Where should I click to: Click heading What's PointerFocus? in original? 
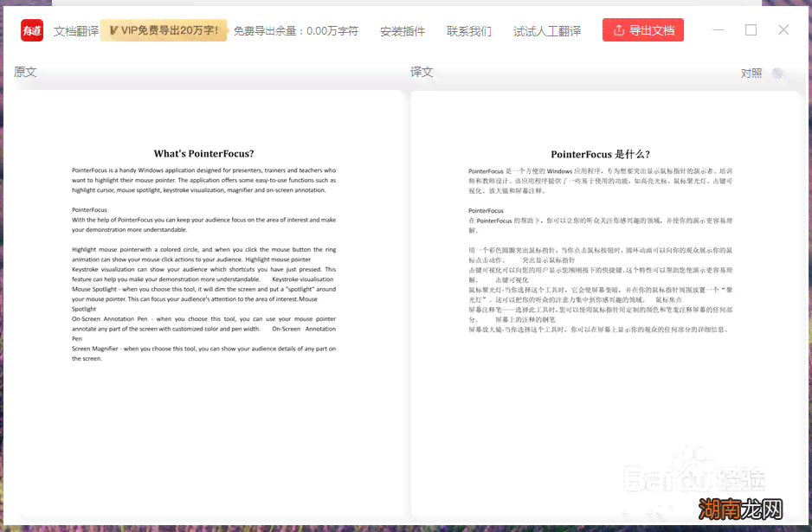(203, 154)
